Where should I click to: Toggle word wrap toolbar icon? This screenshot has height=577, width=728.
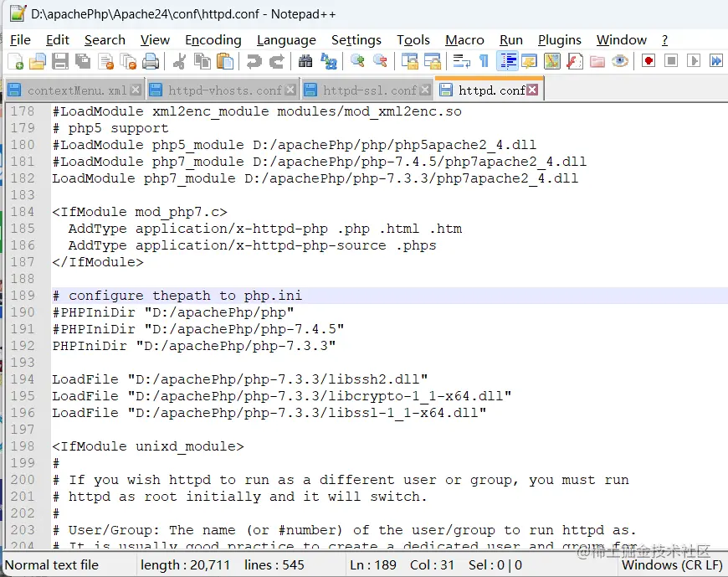(461, 61)
